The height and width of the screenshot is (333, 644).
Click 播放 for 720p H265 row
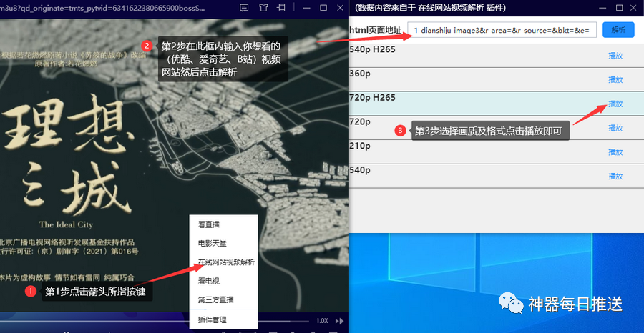click(x=615, y=104)
